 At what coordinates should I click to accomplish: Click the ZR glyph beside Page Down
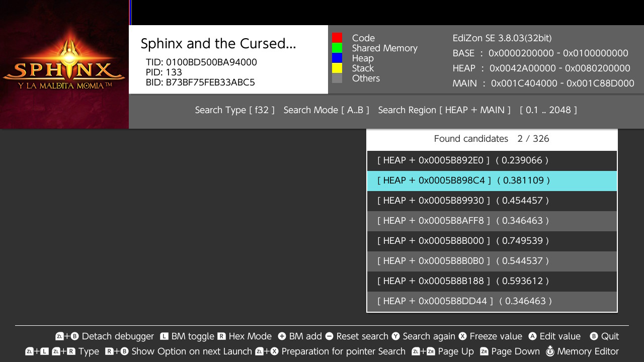click(x=484, y=351)
